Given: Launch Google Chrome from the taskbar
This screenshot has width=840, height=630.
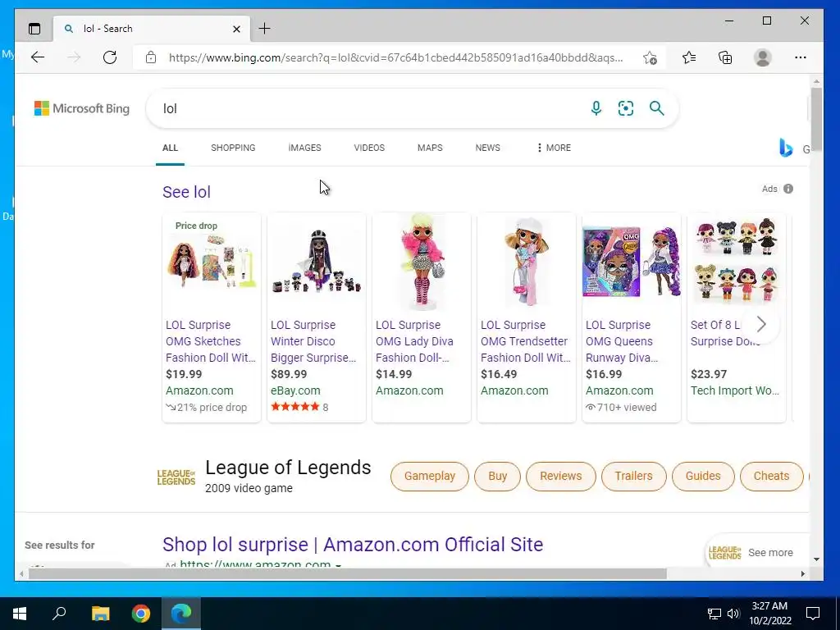Looking at the screenshot, I should tap(141, 614).
